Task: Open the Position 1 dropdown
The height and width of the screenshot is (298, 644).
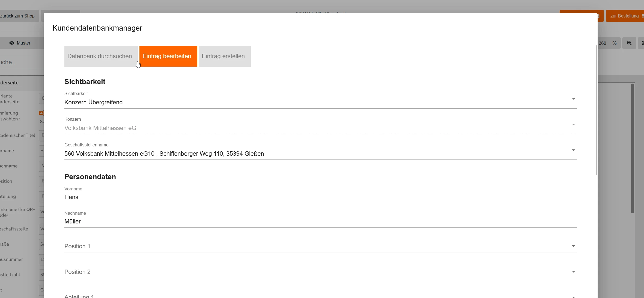Action: click(573, 246)
